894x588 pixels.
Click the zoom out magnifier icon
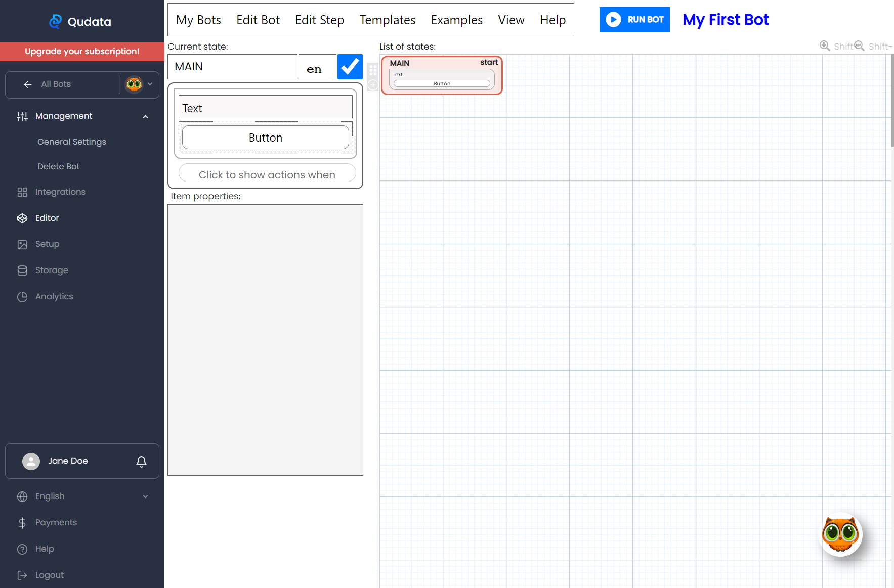pos(859,46)
